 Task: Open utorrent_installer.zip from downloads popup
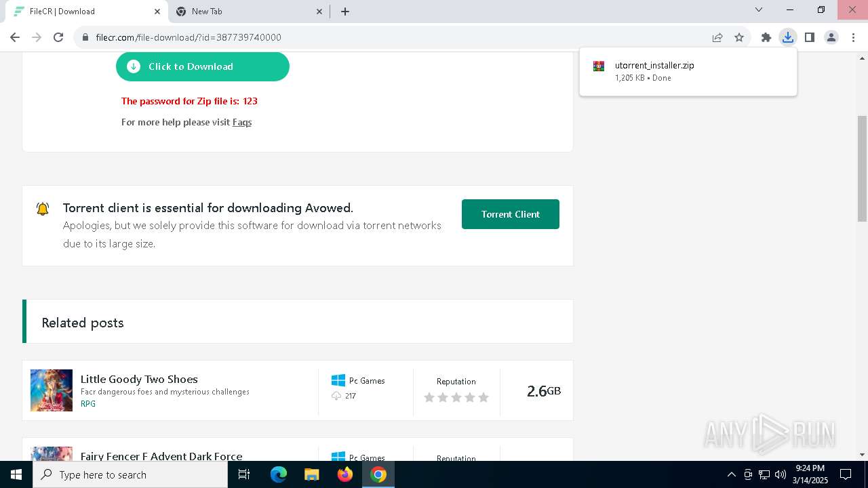(688, 71)
